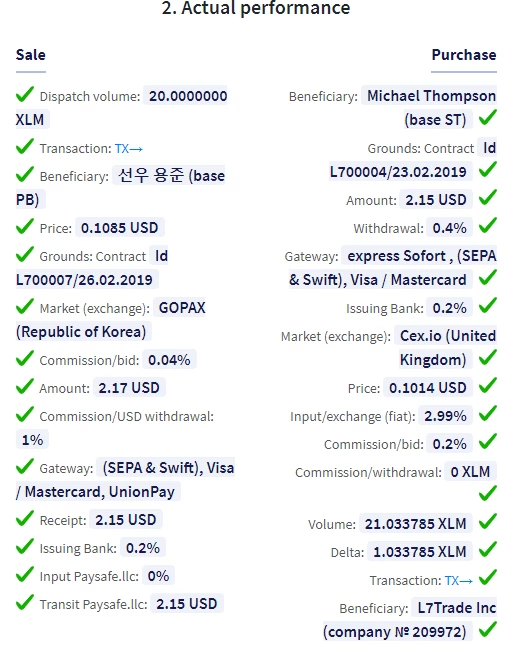Click the checkmark beside Dispatch volume
This screenshot has height=655, width=514.
25,94
